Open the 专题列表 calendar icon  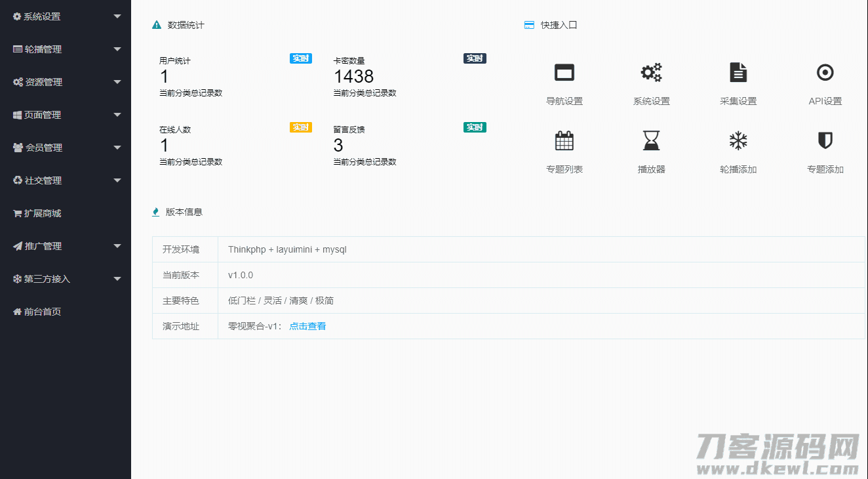(564, 140)
